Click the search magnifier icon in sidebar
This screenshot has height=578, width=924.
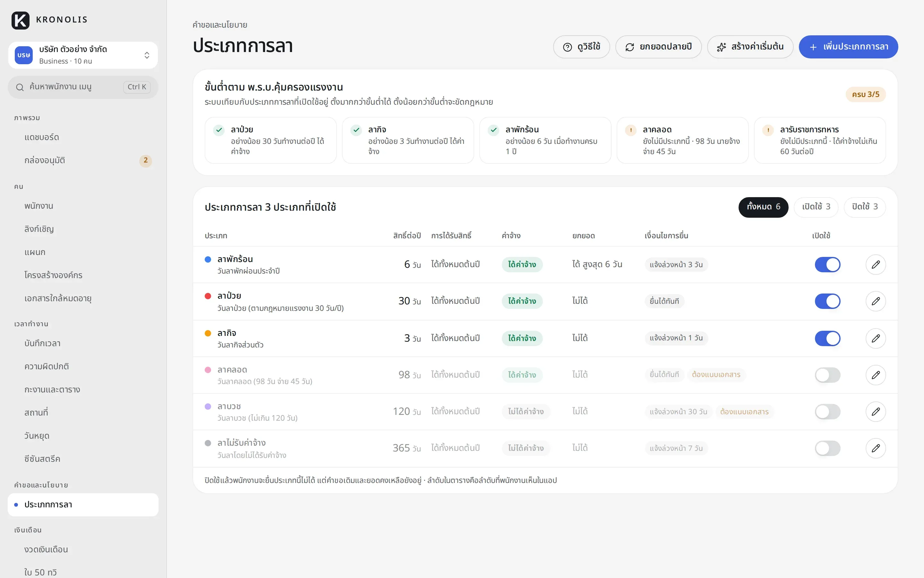(20, 87)
